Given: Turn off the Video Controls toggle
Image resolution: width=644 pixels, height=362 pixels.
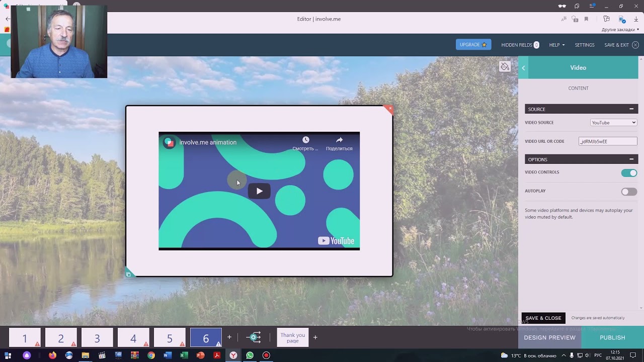Looking at the screenshot, I should (629, 173).
